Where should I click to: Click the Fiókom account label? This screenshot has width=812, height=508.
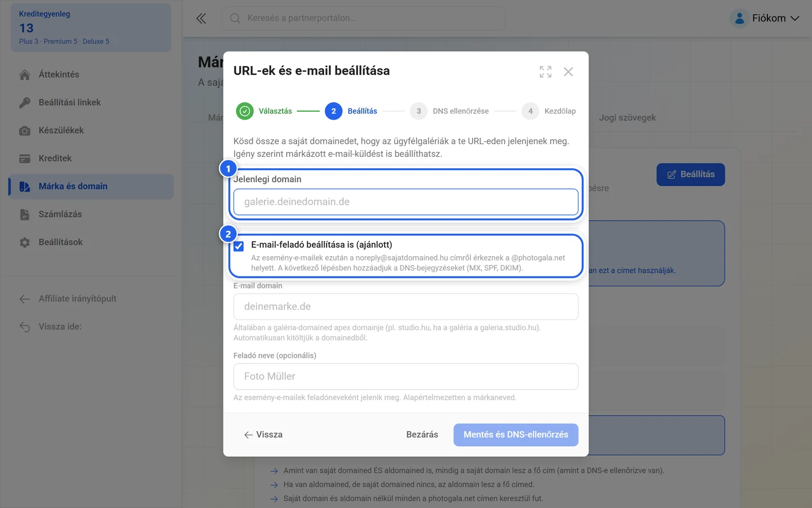click(x=769, y=19)
